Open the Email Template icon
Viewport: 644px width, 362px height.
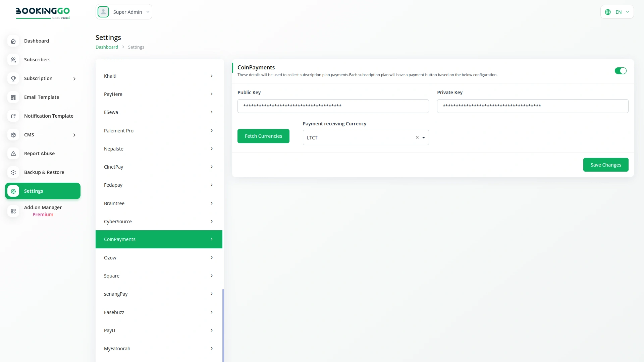pyautogui.click(x=13, y=97)
